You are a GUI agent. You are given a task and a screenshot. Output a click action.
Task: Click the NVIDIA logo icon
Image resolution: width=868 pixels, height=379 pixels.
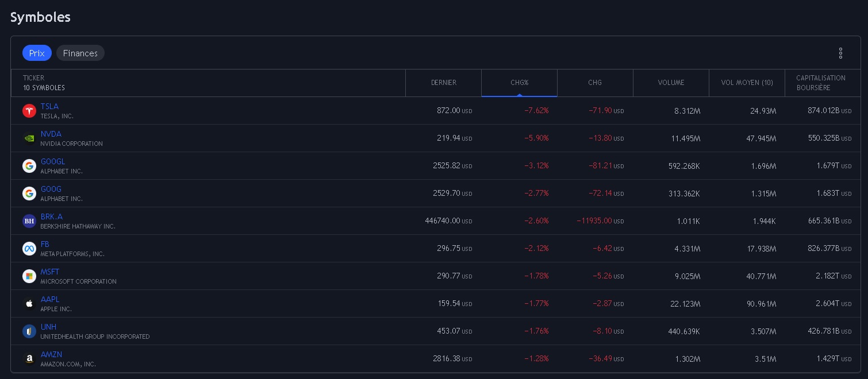click(x=29, y=138)
